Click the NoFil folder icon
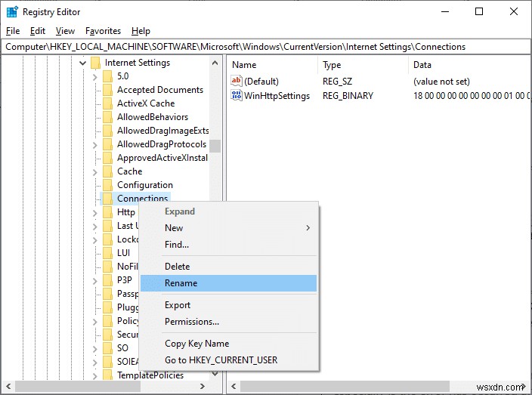Viewport: 532px width, 395px height. point(107,267)
